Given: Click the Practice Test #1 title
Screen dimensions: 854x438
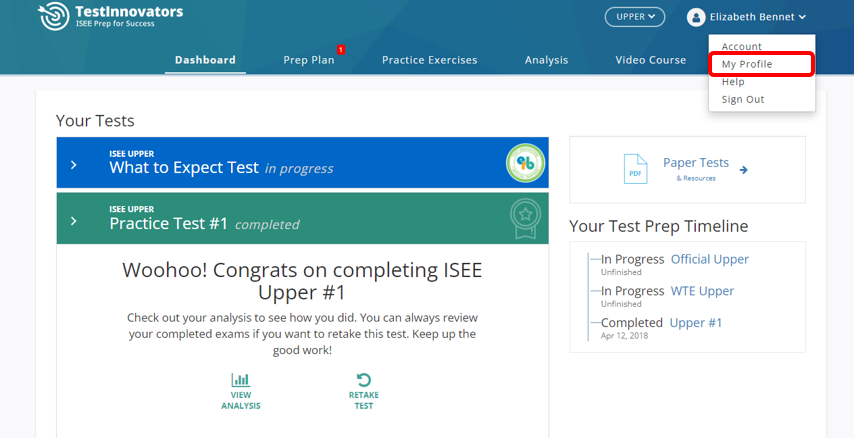Looking at the screenshot, I should pos(168,223).
